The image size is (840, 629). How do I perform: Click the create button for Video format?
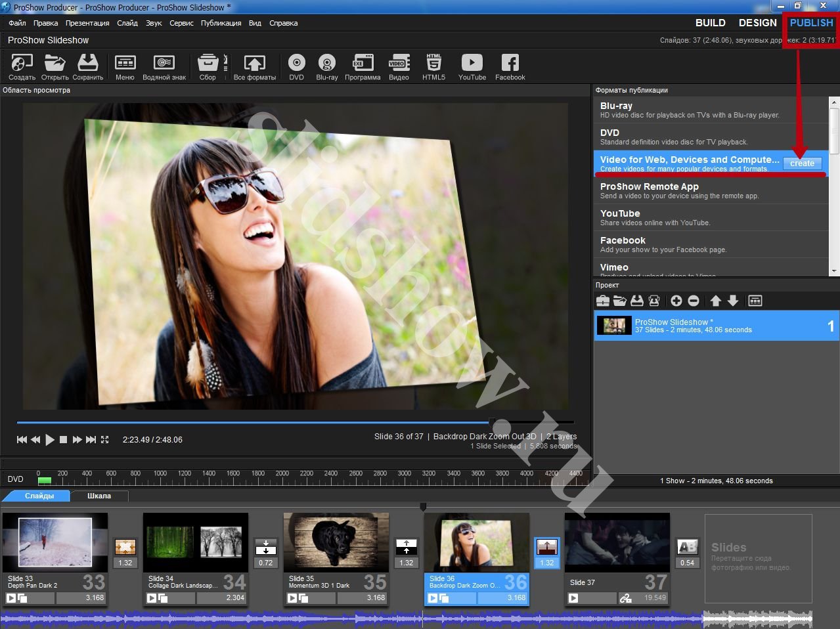pos(802,163)
